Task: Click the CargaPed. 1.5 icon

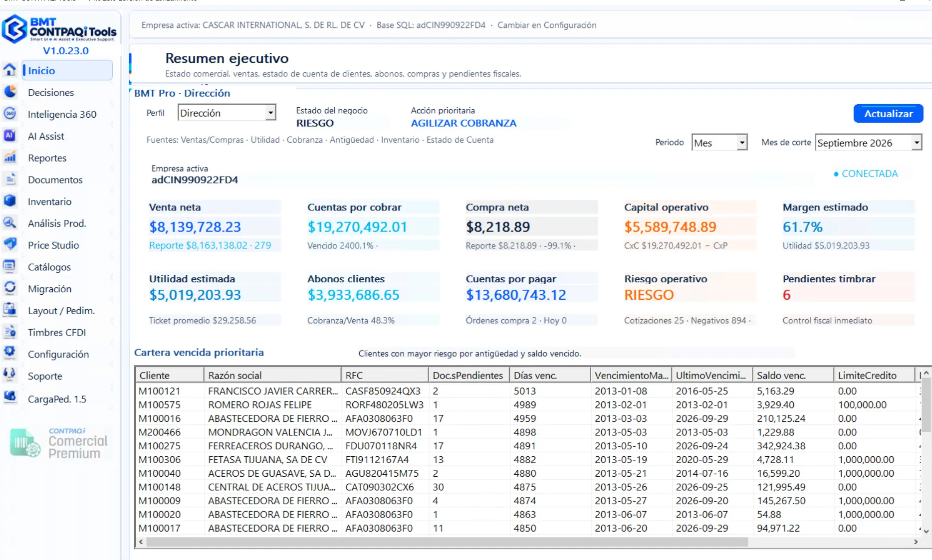Action: (x=9, y=397)
